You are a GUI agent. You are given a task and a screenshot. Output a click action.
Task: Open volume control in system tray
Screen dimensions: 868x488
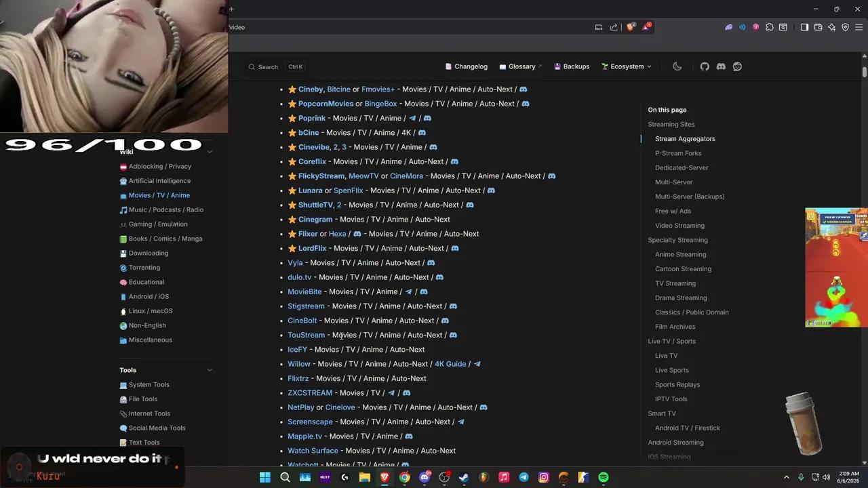coord(826,477)
